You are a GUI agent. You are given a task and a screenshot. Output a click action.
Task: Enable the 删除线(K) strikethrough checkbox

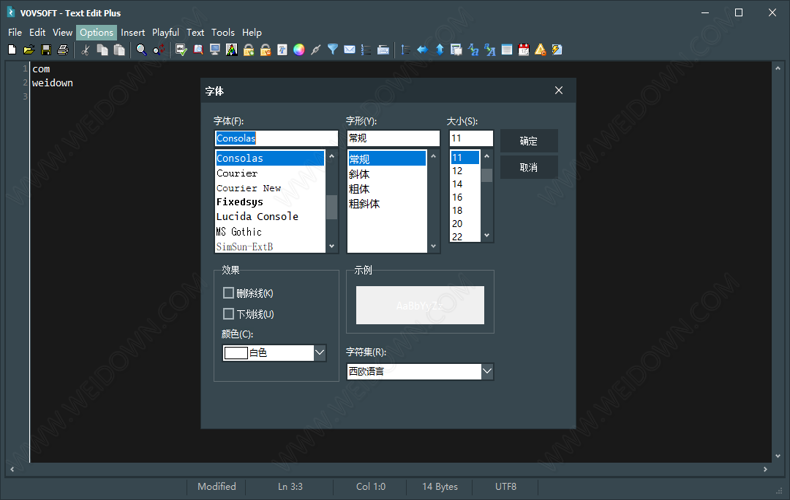click(228, 293)
